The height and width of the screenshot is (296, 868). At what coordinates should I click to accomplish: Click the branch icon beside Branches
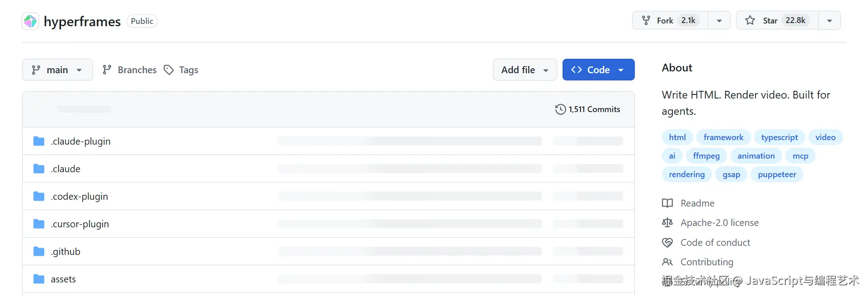click(x=107, y=70)
